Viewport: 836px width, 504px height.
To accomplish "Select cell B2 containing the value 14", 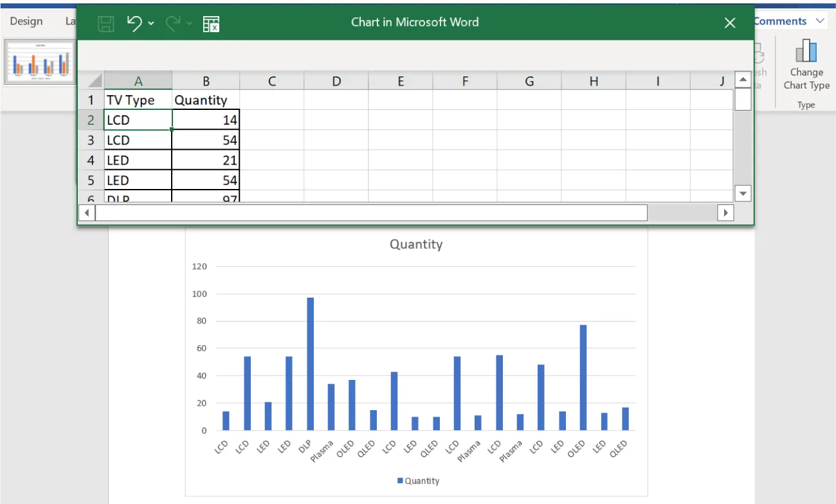I will 206,120.
